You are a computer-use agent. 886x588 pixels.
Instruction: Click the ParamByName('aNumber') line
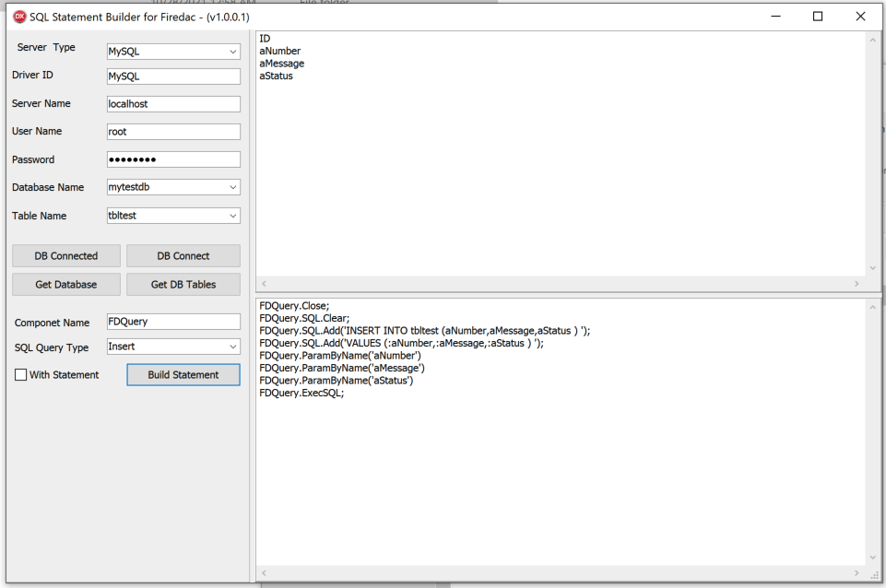pos(340,355)
